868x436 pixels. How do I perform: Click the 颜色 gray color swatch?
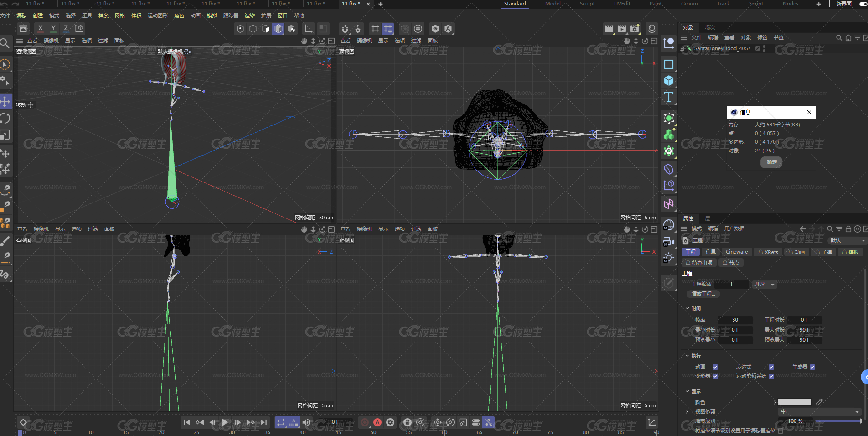point(795,402)
